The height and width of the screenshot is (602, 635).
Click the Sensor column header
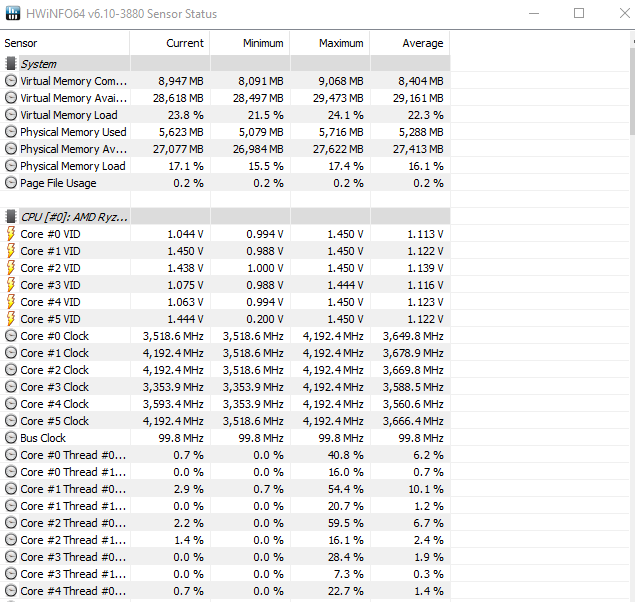(x=65, y=43)
